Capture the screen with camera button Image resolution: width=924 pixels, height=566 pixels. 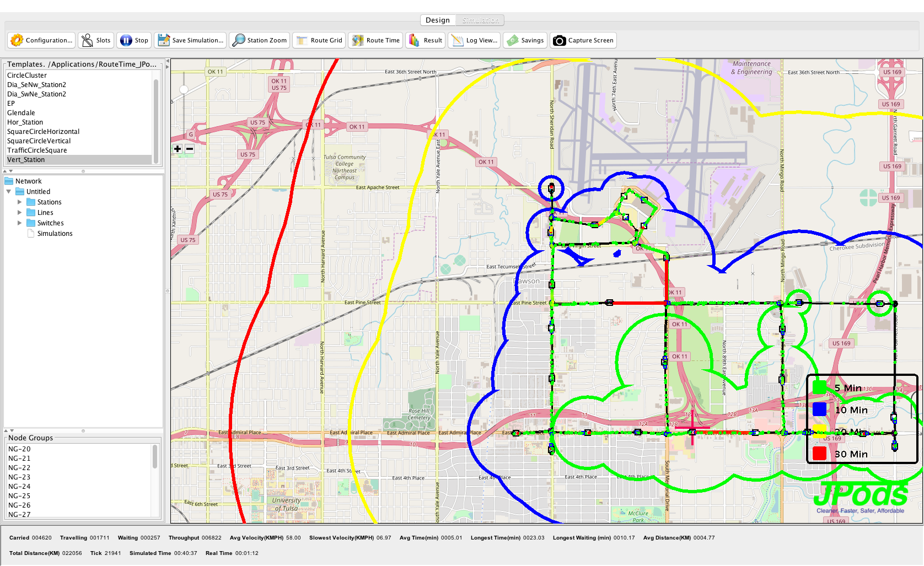coord(559,40)
